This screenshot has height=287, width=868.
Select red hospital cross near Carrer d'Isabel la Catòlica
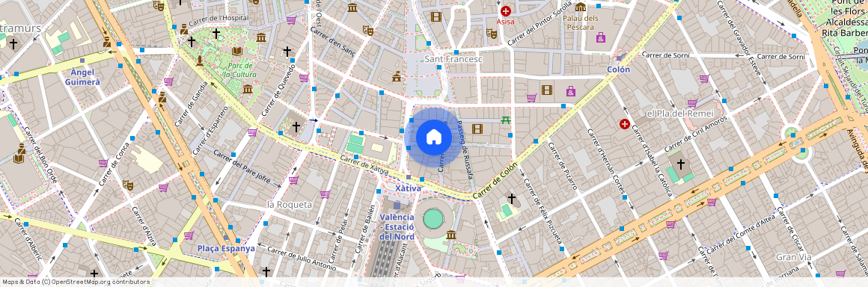coord(624,124)
